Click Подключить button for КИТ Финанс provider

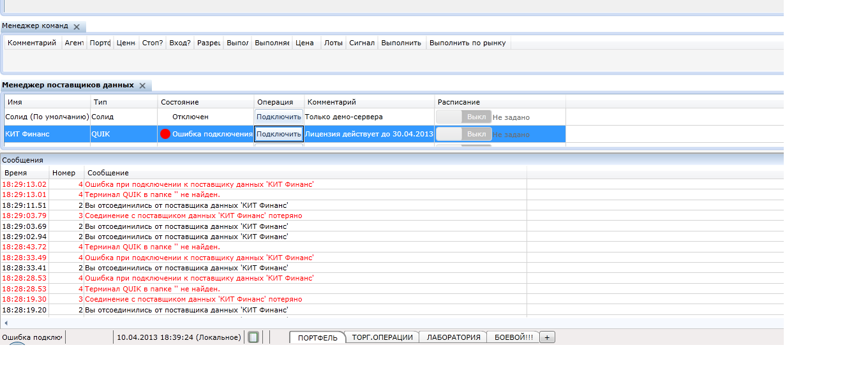pos(279,134)
